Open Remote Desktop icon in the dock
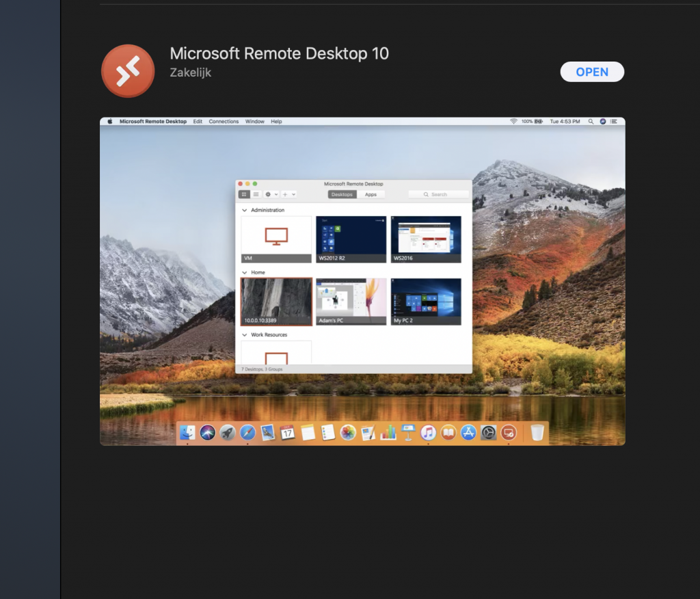The image size is (700, 599). [509, 432]
